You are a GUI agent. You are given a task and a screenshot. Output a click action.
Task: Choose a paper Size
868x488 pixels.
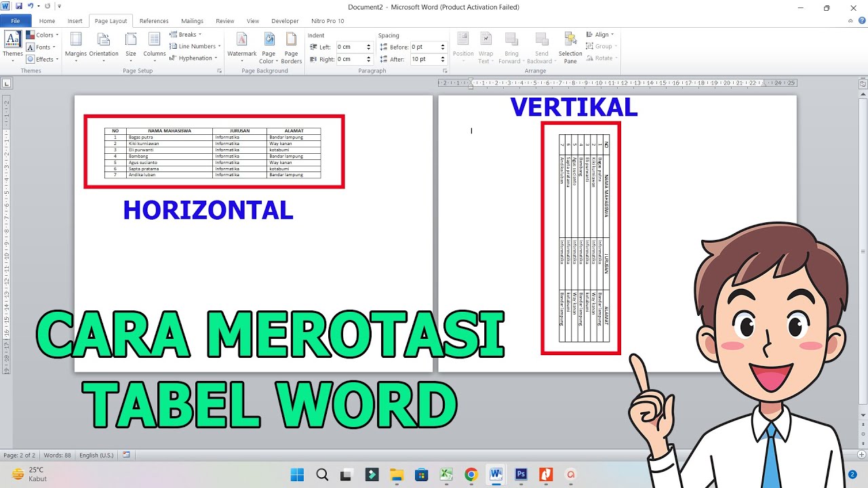pyautogui.click(x=131, y=46)
